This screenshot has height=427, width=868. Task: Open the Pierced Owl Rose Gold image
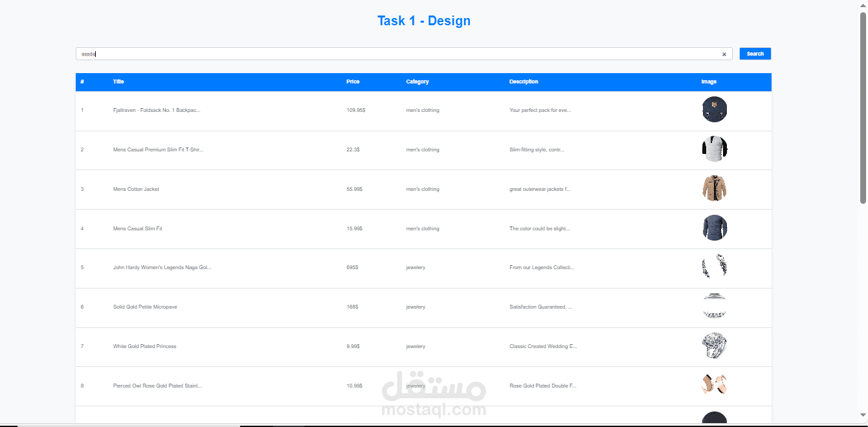[715, 385]
